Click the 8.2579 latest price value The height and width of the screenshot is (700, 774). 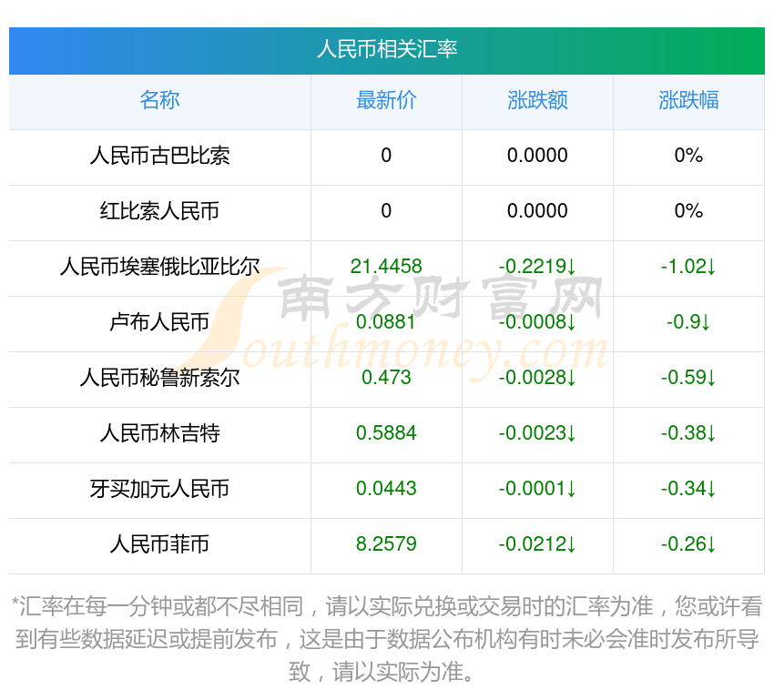(386, 544)
